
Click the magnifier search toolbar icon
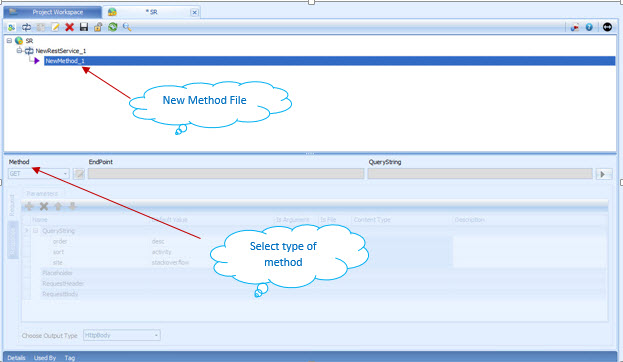tap(127, 27)
